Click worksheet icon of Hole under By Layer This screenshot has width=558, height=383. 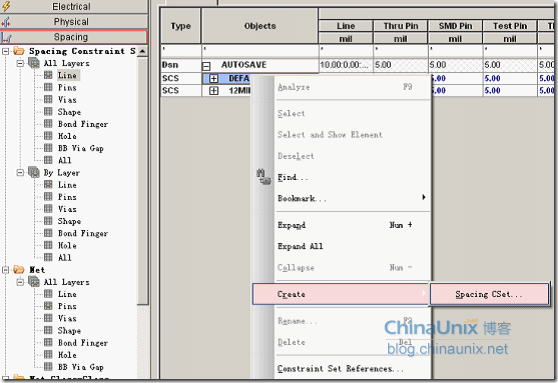48,245
